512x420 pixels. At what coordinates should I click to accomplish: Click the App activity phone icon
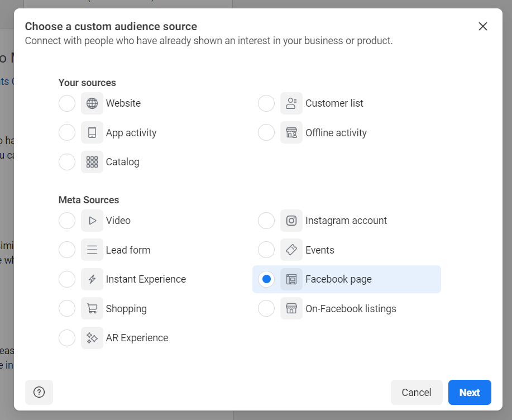[x=92, y=132]
